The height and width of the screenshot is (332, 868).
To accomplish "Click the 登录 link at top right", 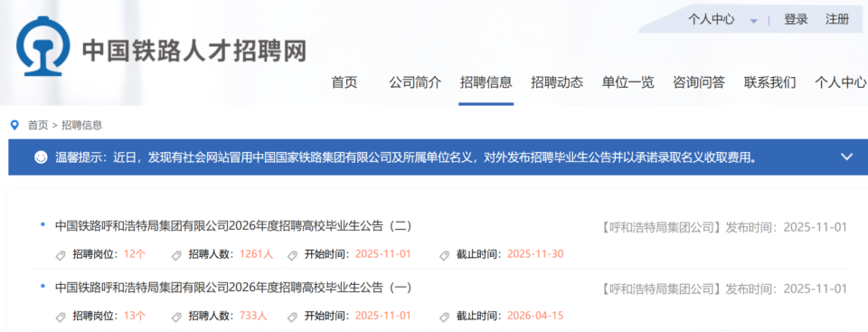I will tap(796, 19).
